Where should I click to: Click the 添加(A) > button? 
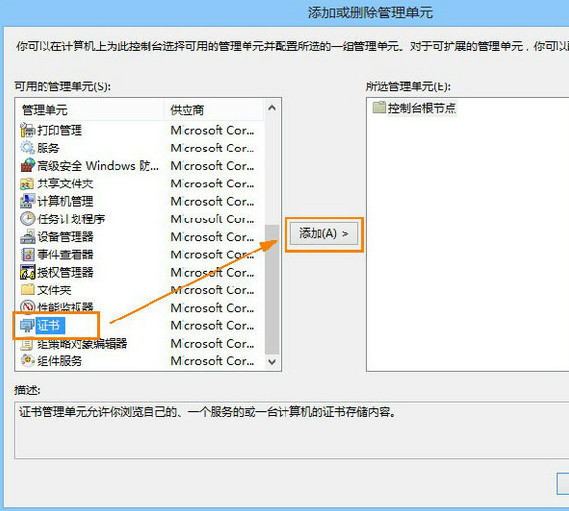coord(324,233)
